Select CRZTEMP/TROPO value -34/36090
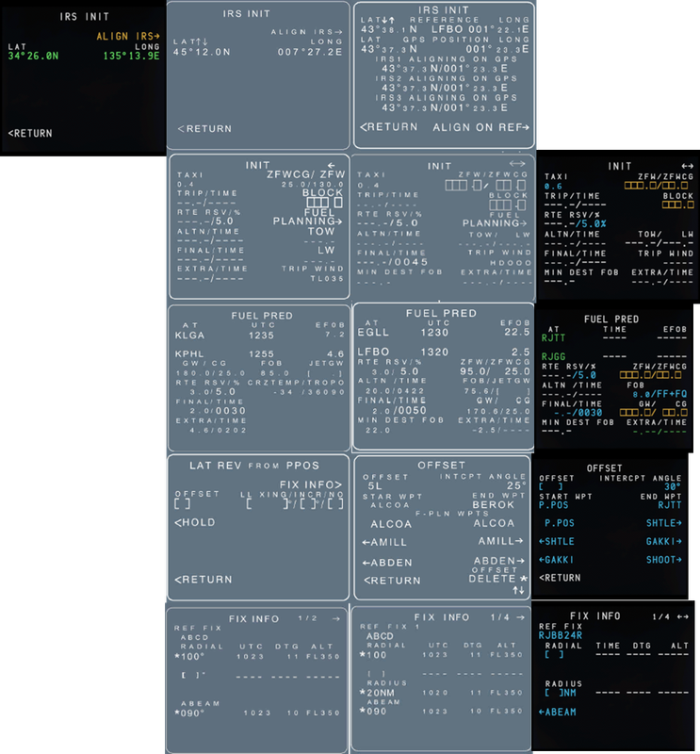This screenshot has width=700, height=754. (310, 392)
